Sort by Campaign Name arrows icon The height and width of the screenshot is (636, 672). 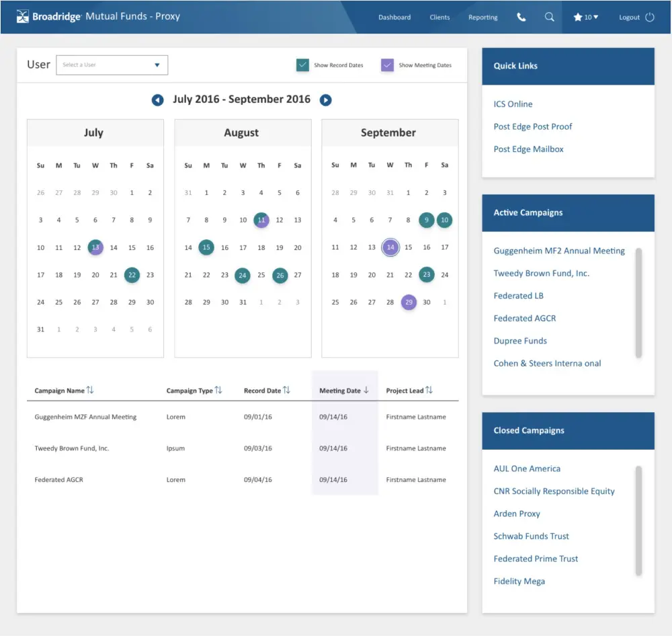tap(91, 390)
